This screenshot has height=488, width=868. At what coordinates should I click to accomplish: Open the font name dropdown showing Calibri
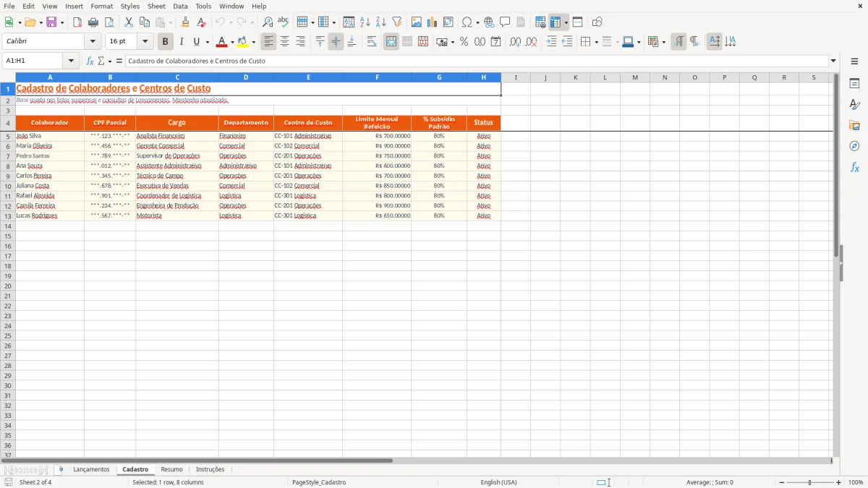click(x=93, y=42)
